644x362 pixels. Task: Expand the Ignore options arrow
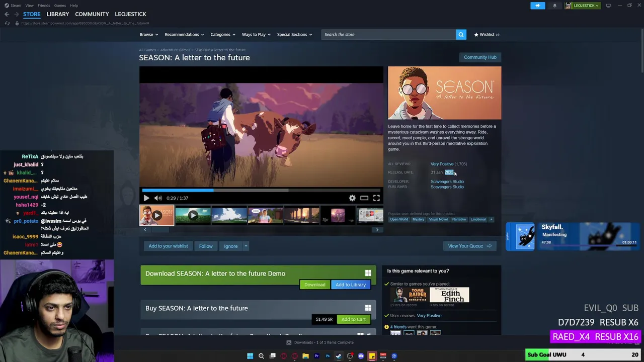coord(246,246)
